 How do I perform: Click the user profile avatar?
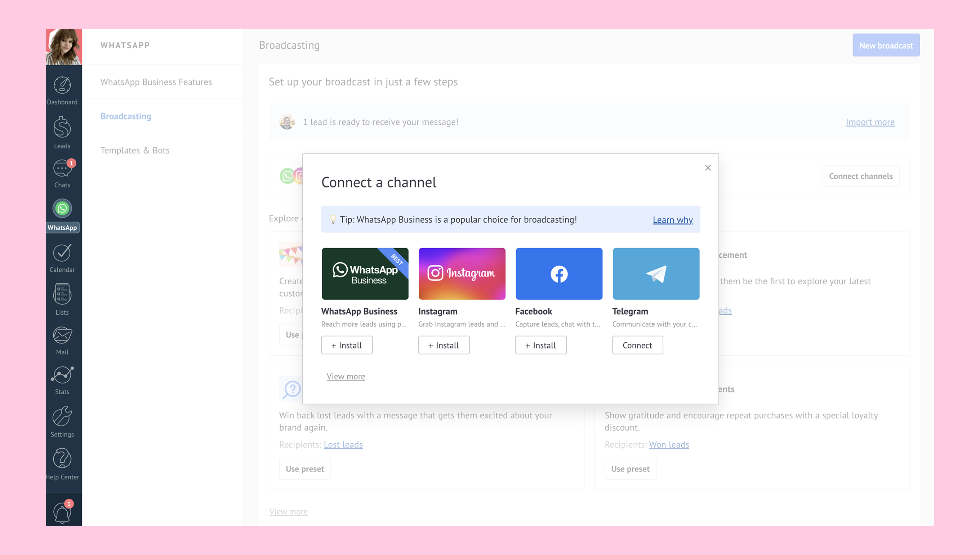[x=64, y=47]
